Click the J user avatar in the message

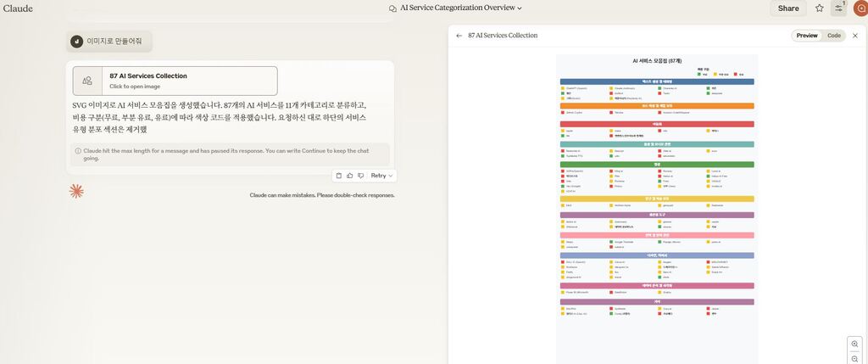coord(76,42)
